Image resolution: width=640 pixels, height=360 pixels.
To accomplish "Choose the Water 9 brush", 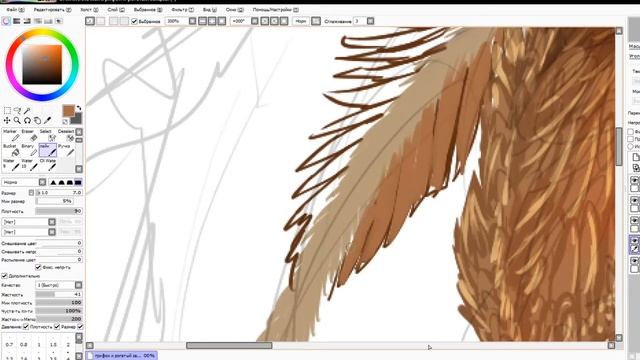I will point(11,165).
